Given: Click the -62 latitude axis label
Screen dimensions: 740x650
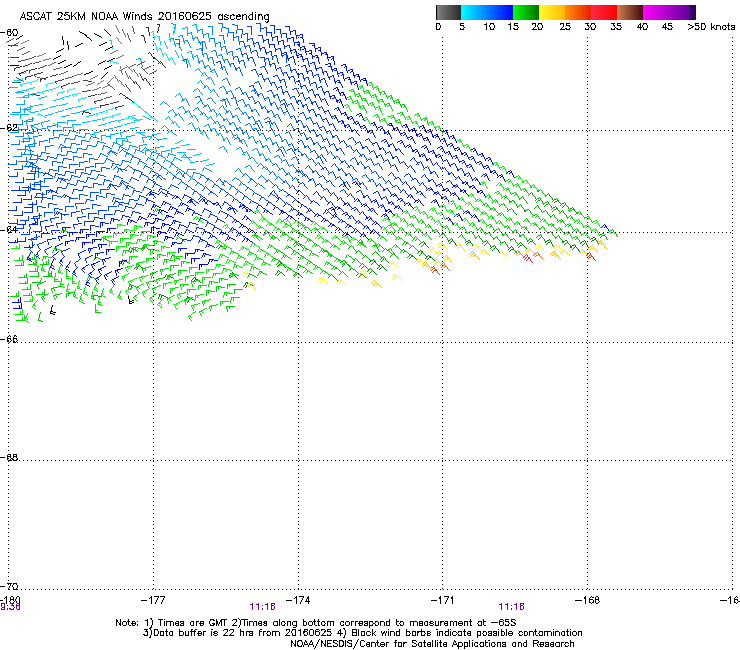Looking at the screenshot, I should pos(9,128).
